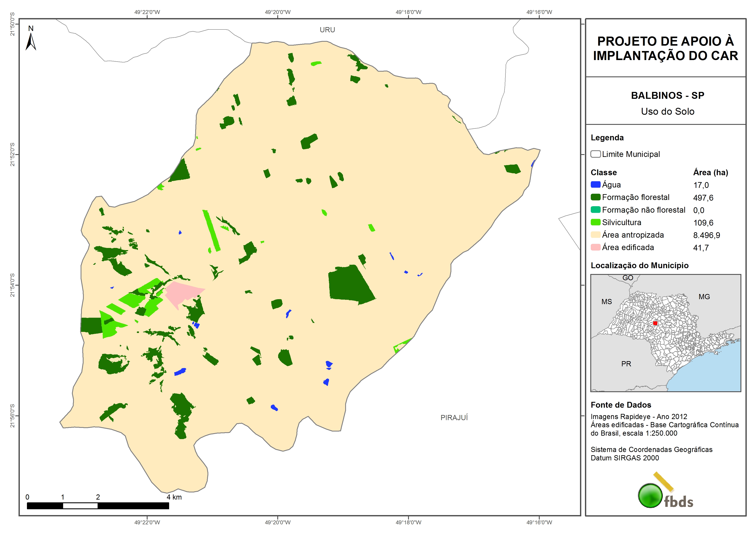Image resolution: width=756 pixels, height=534 pixels.
Task: Click the scale bar at bottom left
Action: pyautogui.click(x=98, y=505)
